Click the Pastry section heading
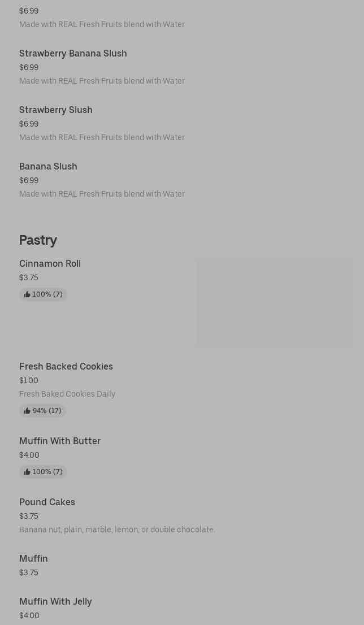The height and width of the screenshot is (625, 364). click(38, 240)
